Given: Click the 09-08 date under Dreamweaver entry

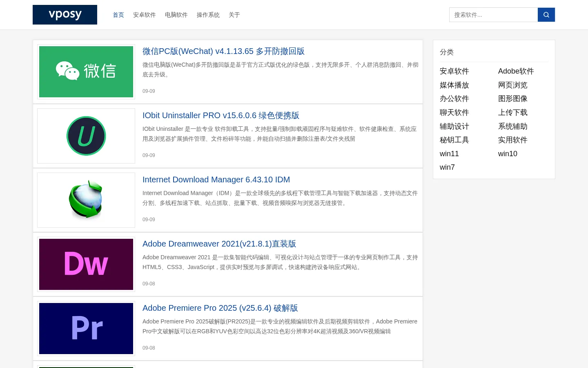Looking at the screenshot, I should pyautogui.click(x=149, y=284).
